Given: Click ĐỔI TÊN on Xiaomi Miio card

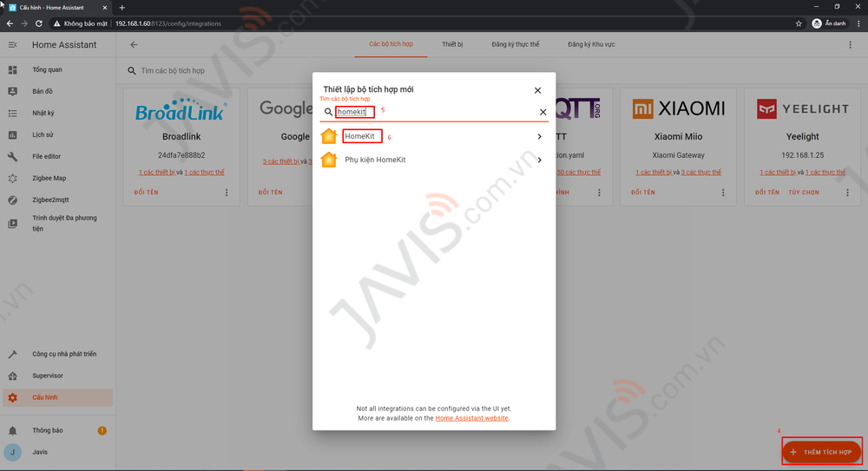Looking at the screenshot, I should [642, 192].
